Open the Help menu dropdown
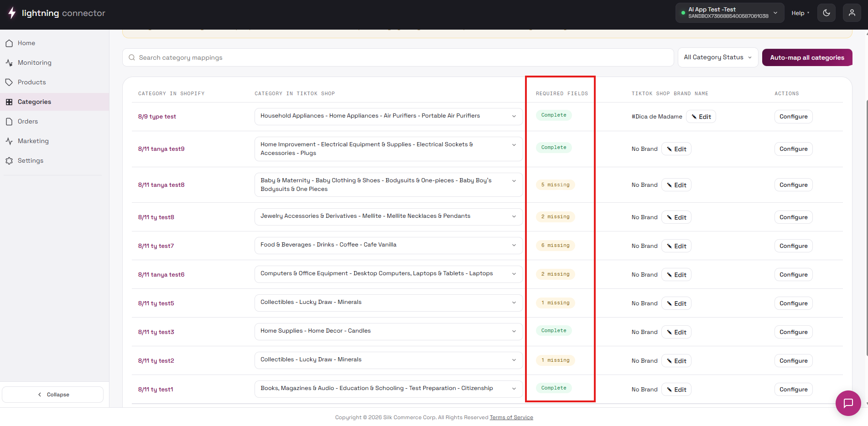Viewport: 868px width, 426px height. point(800,13)
